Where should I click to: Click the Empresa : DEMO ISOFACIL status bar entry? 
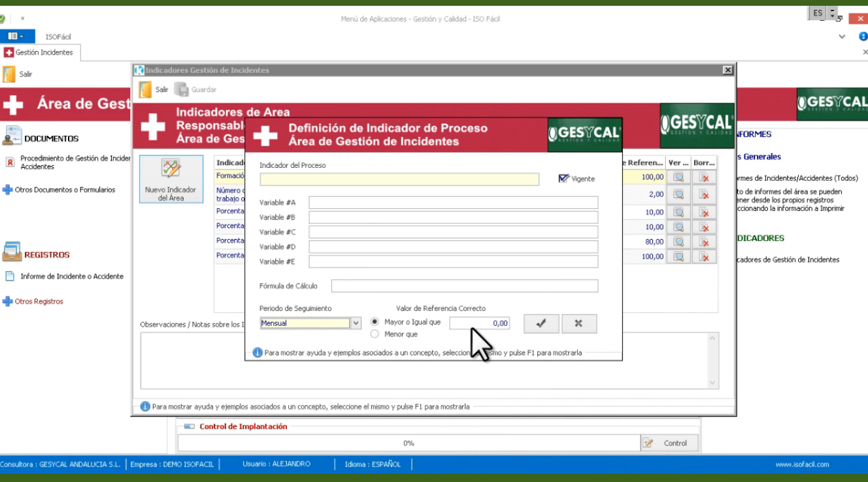[x=171, y=464]
